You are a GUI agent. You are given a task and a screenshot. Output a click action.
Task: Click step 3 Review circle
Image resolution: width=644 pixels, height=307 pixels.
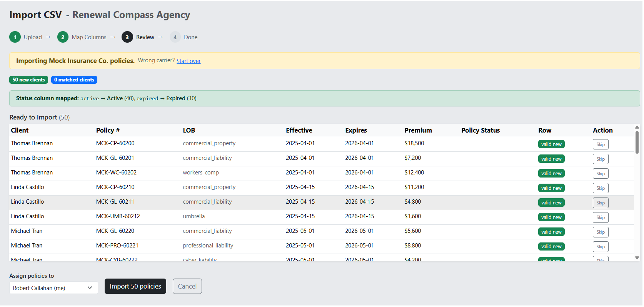[x=127, y=37]
